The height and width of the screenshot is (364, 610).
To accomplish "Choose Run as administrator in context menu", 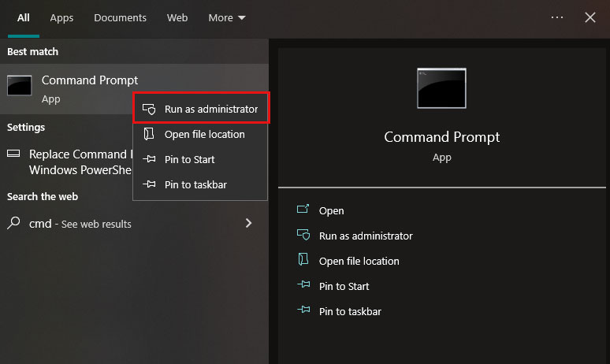I will [201, 109].
